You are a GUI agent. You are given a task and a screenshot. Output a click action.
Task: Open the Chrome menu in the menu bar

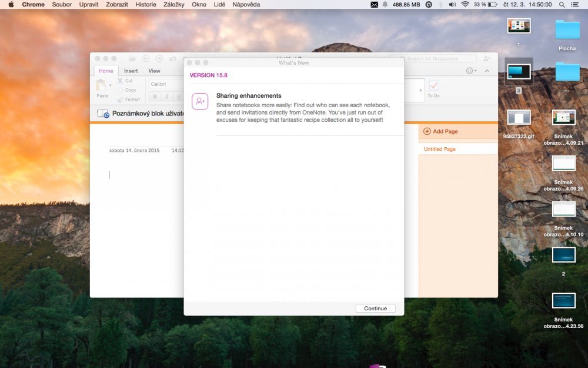click(33, 4)
